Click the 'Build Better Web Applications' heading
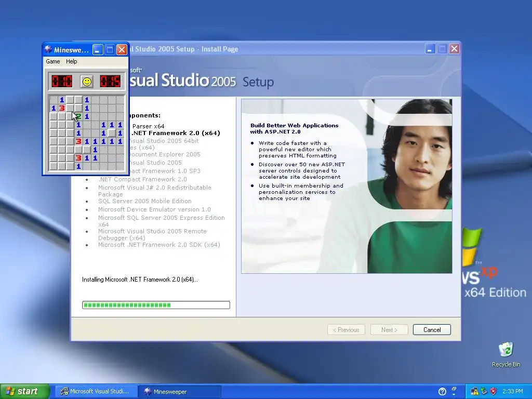532x399 pixels. (294, 128)
